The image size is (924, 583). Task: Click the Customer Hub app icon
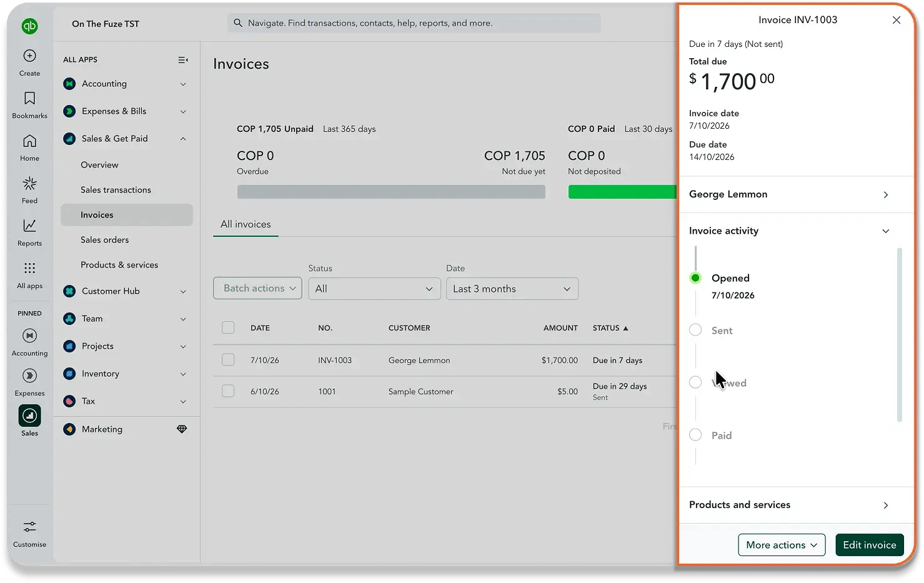pyautogui.click(x=70, y=291)
